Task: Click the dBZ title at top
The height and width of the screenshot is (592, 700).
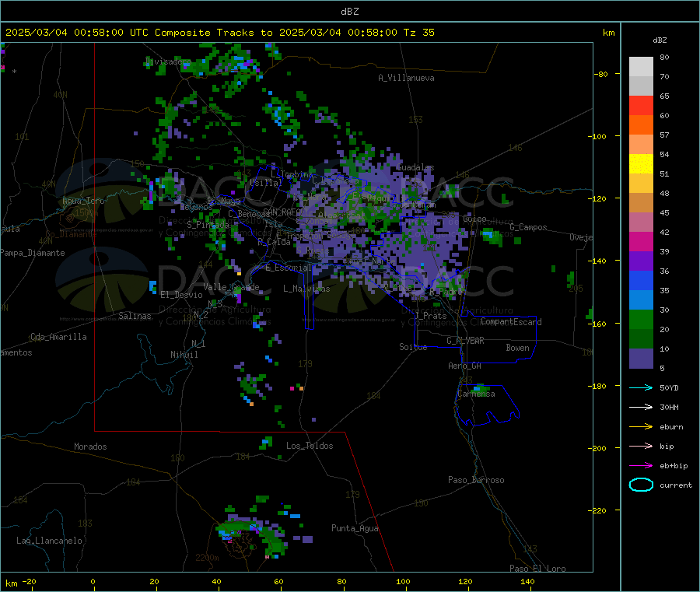Action: (349, 12)
